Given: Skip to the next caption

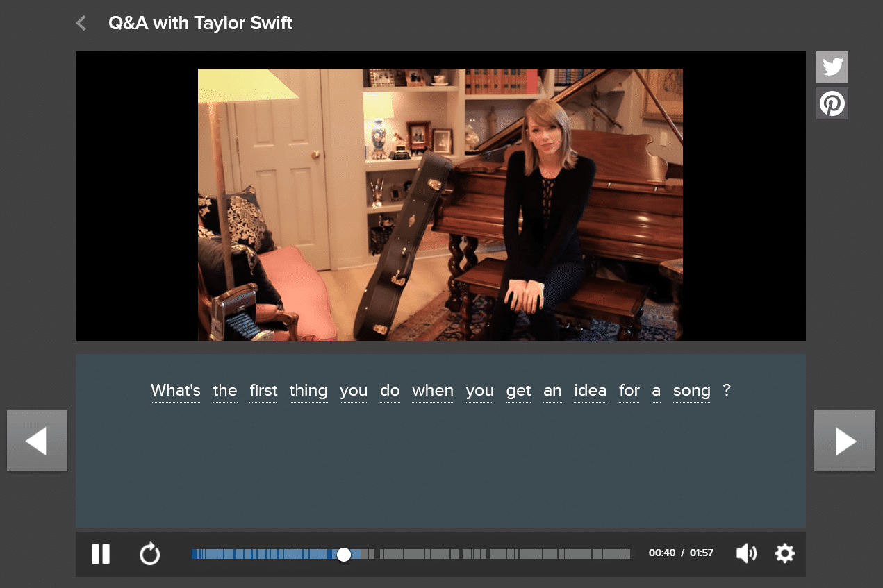Looking at the screenshot, I should click(844, 441).
